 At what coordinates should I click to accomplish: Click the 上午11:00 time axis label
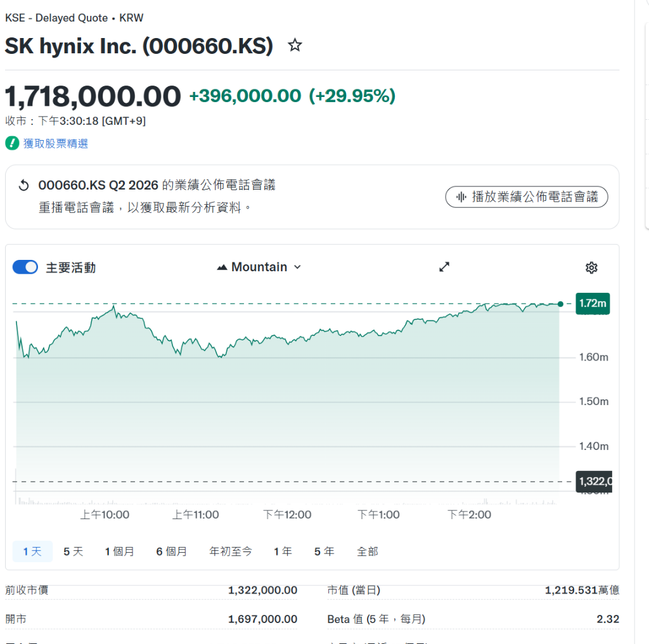point(195,515)
